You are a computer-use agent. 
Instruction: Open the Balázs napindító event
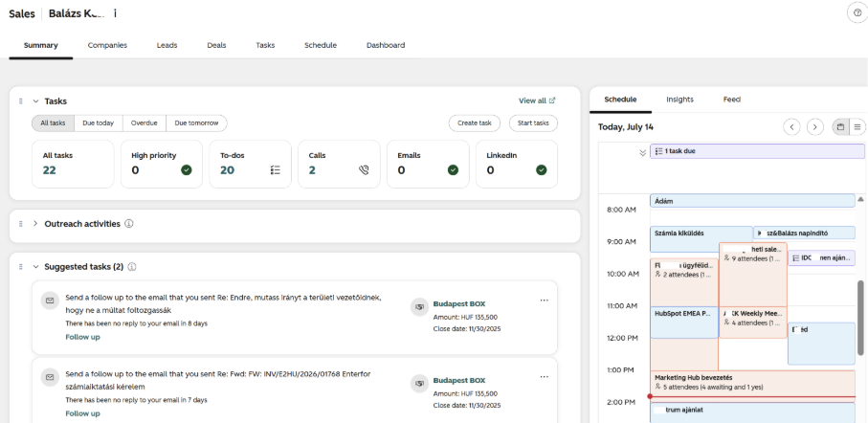804,233
